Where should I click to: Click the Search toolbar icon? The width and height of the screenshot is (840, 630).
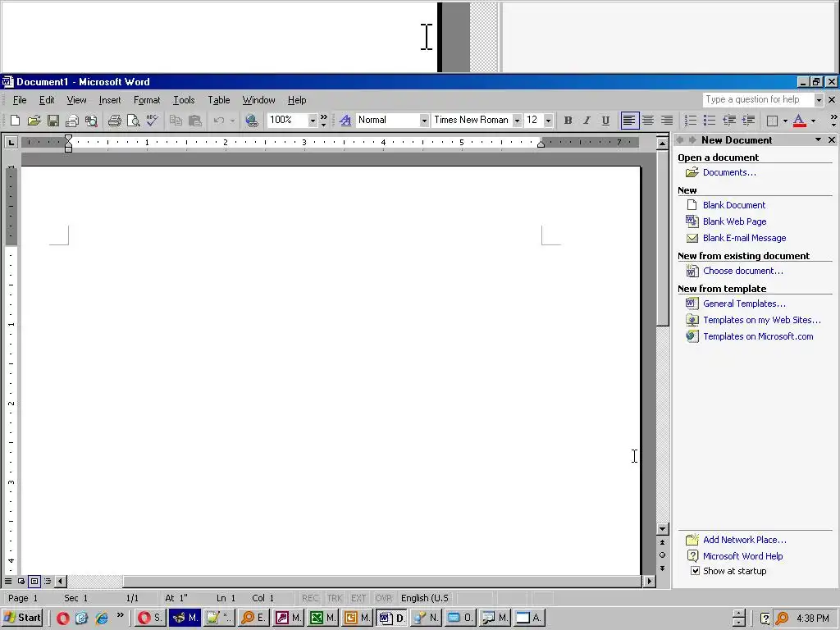(92, 121)
